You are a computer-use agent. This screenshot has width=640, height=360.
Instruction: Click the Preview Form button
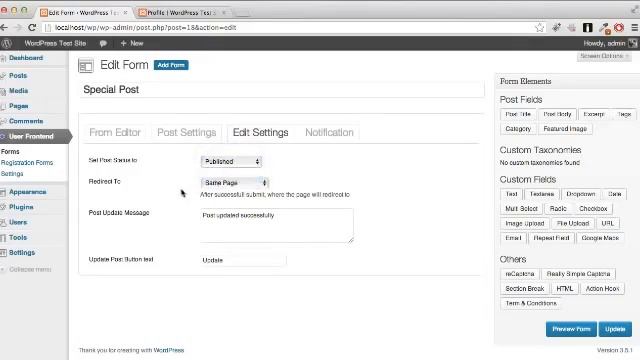point(571,329)
